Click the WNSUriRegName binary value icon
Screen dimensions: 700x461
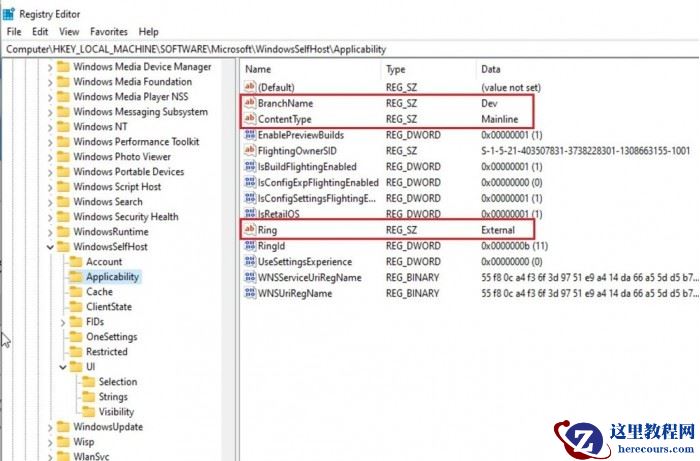(x=250, y=293)
